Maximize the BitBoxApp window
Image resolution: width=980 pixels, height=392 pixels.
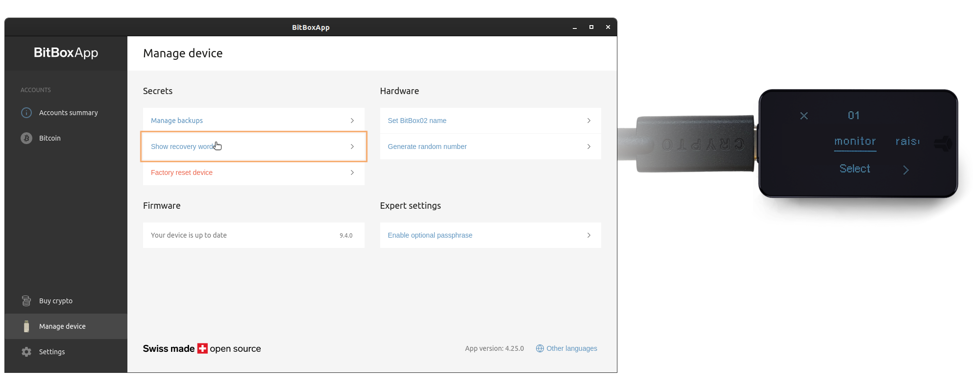tap(591, 27)
